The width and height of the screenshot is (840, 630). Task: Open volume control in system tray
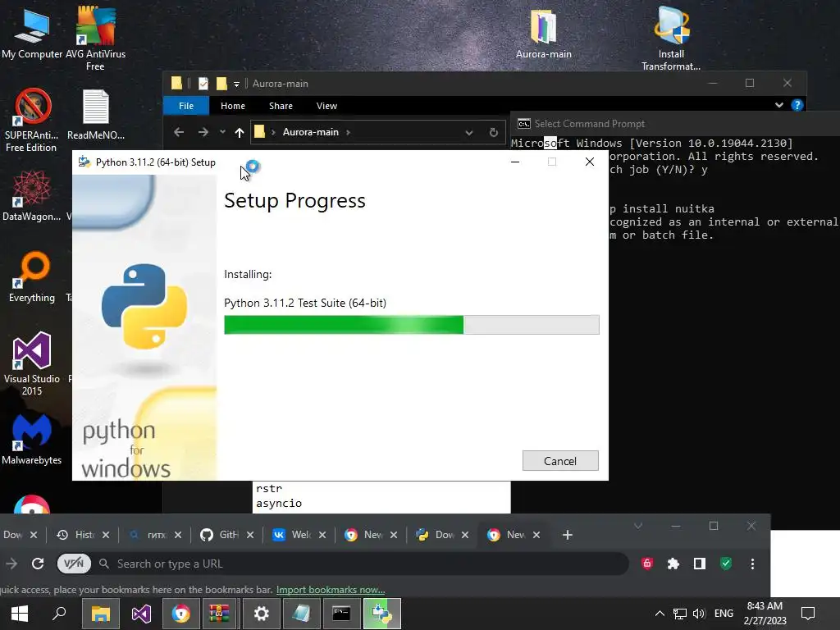click(699, 614)
